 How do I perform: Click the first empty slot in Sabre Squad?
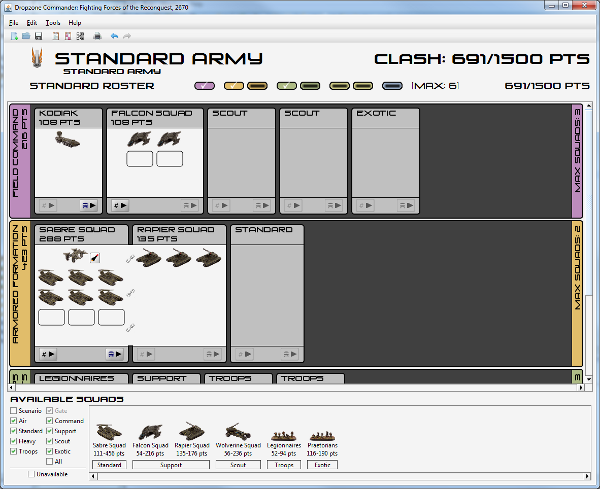click(51, 318)
